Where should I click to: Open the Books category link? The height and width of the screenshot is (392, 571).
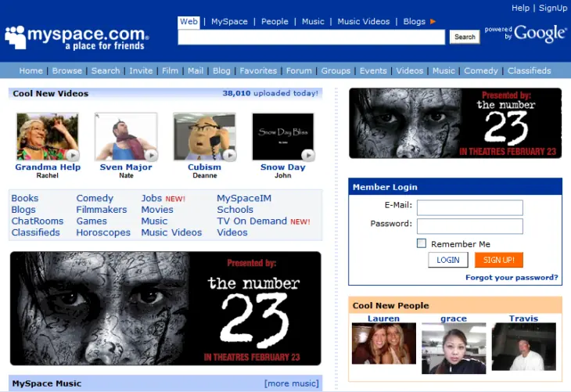25,198
